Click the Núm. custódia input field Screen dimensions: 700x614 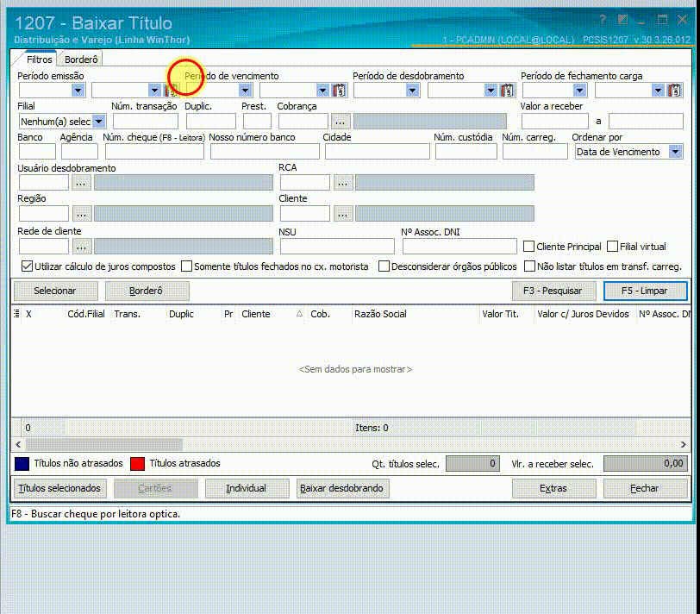(466, 152)
